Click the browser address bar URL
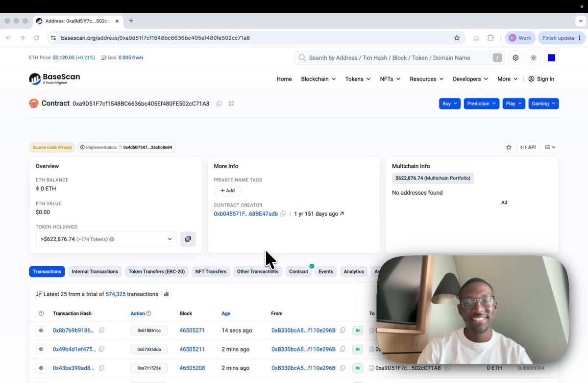 [155, 38]
